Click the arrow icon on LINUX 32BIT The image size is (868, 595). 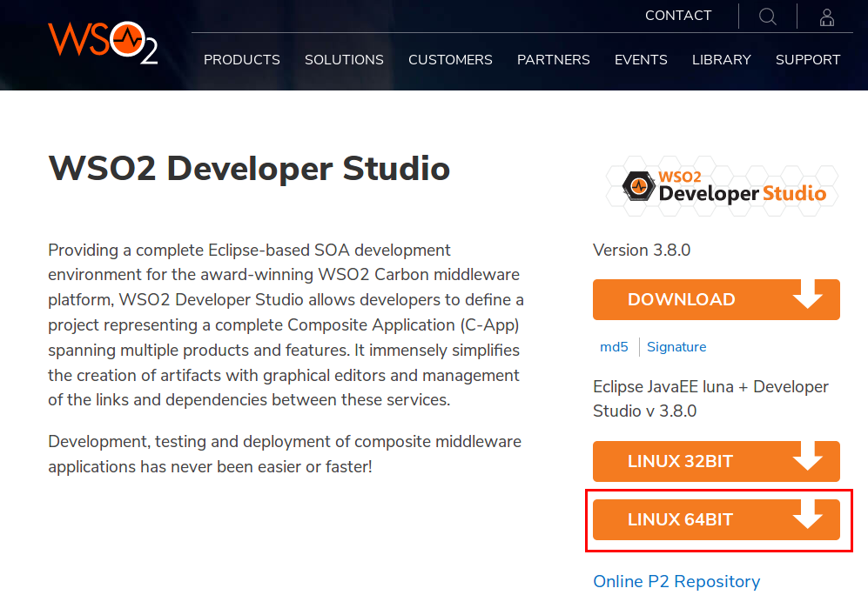(x=808, y=458)
